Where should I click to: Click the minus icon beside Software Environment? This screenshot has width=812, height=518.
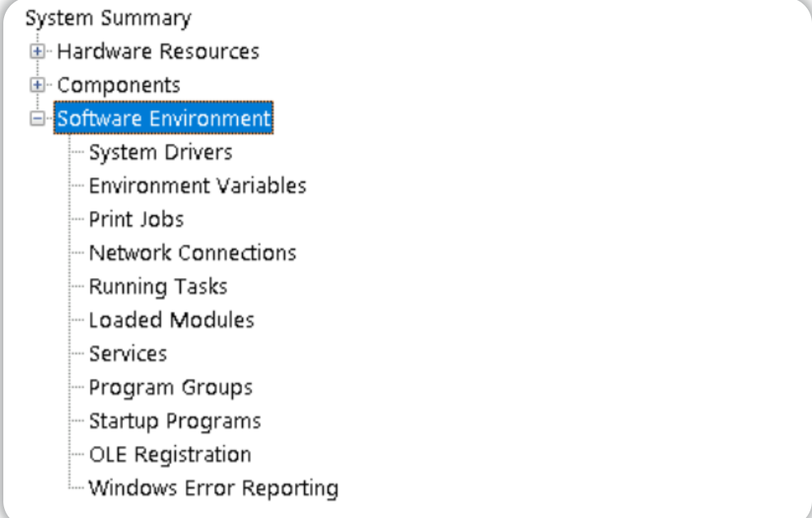37,119
